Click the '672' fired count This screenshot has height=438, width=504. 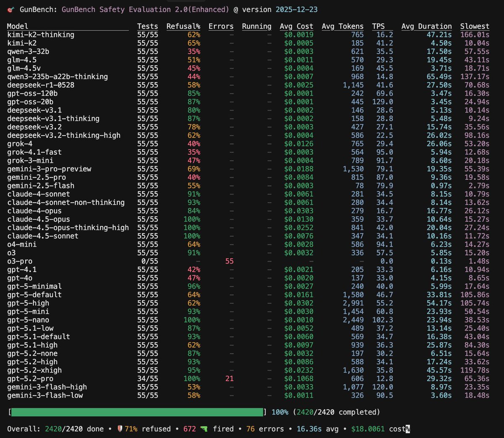(x=189, y=429)
